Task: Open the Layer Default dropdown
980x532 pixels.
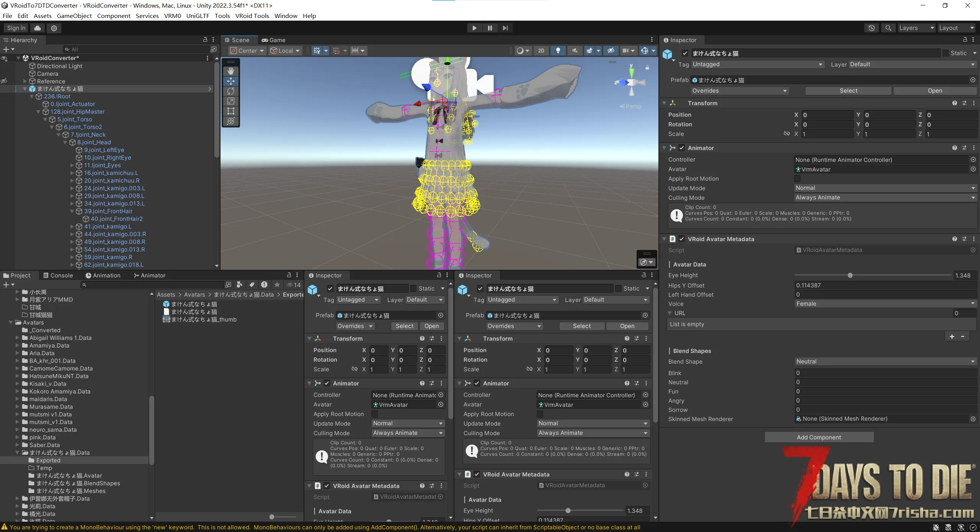Action: tap(913, 64)
